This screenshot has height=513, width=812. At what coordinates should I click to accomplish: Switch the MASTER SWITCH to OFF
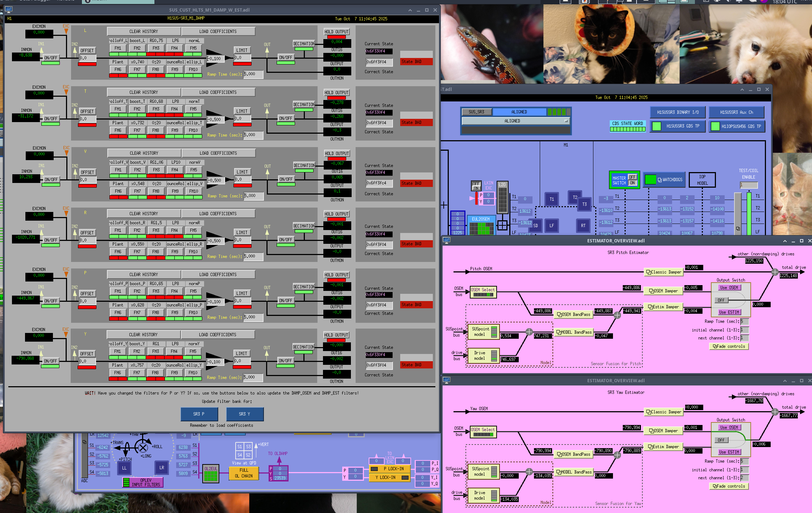632,177
